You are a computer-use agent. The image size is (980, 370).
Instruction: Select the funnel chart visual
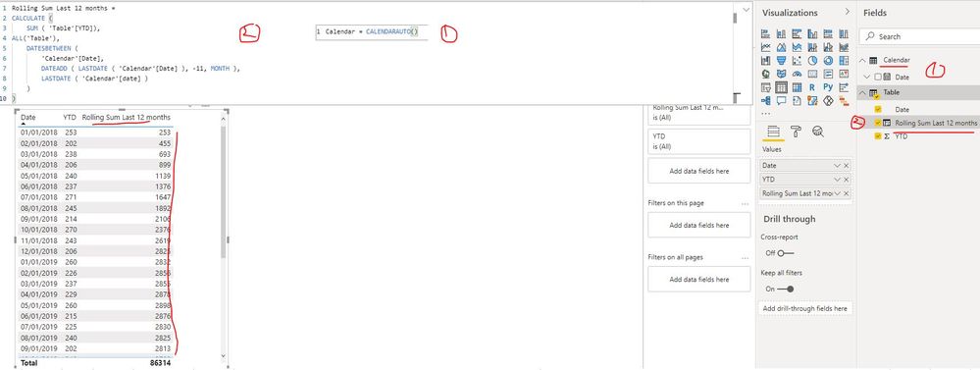coord(781,61)
